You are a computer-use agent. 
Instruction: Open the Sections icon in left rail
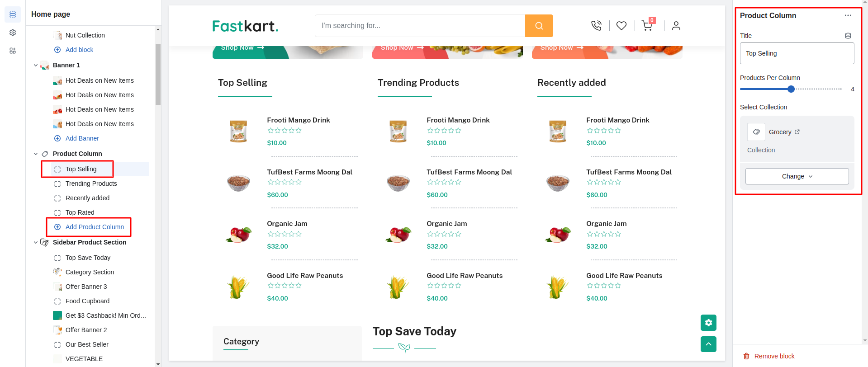click(x=13, y=14)
